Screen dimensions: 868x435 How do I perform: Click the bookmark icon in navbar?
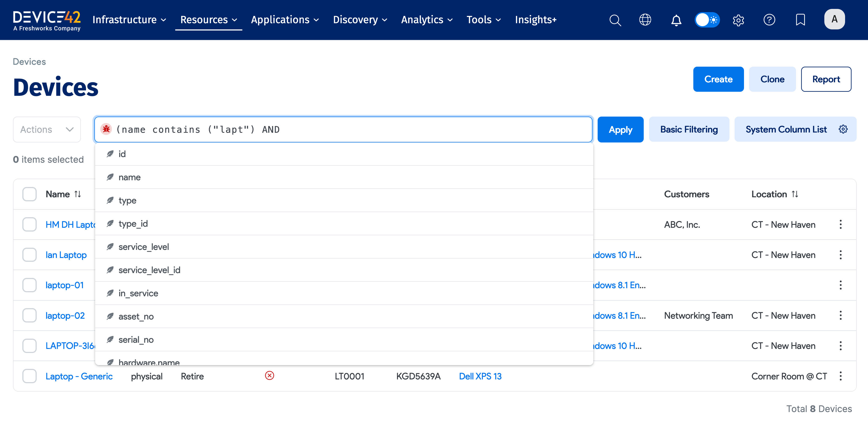[x=800, y=20]
